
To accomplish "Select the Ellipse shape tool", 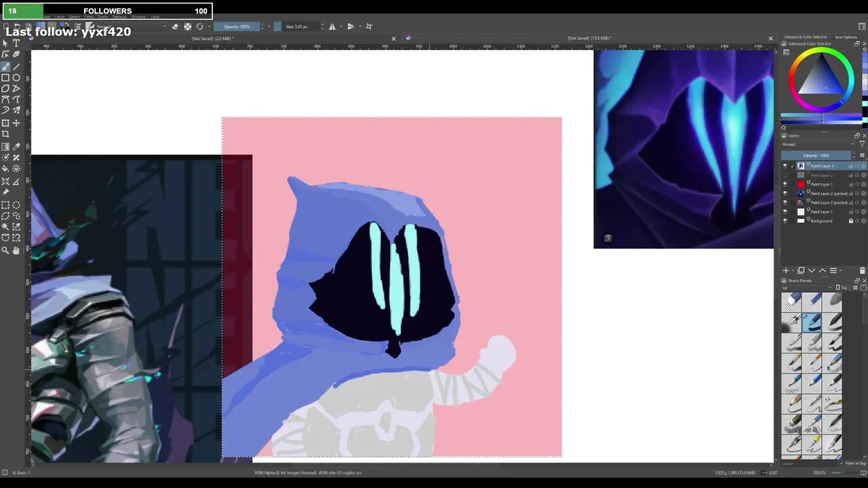I will click(x=16, y=78).
